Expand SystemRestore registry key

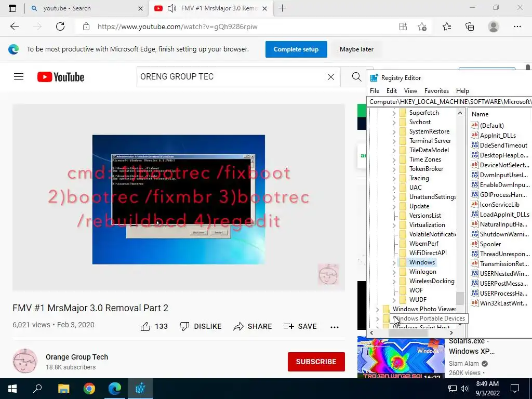(394, 131)
